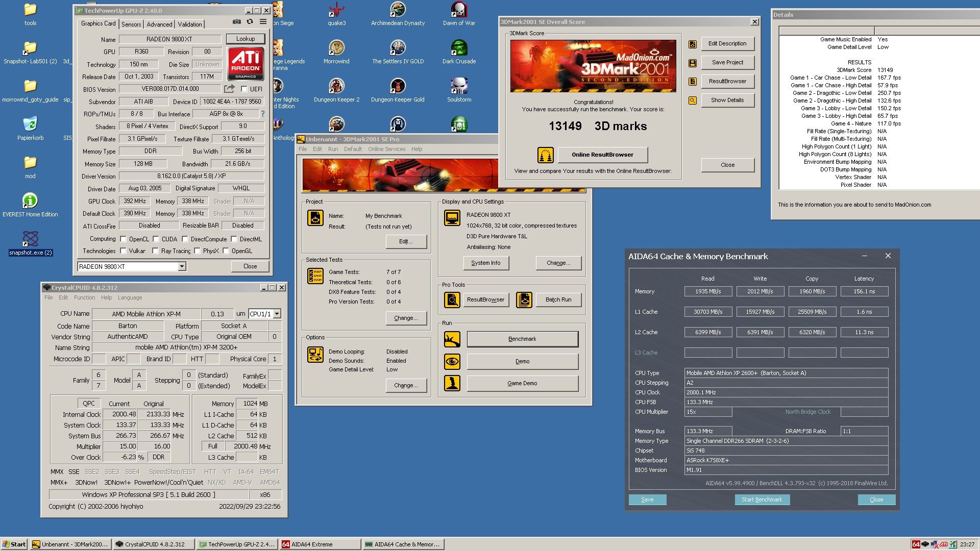Toggle the PhysX checkbox

pos(197,251)
